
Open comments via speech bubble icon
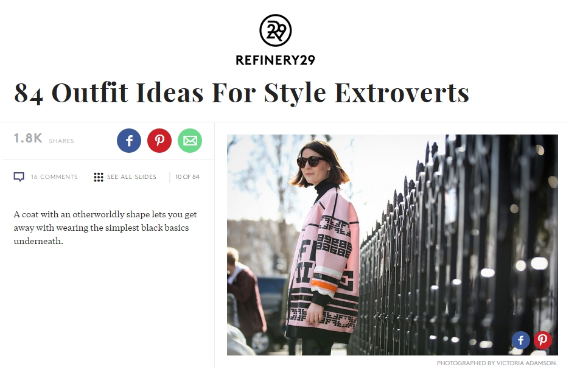click(x=19, y=177)
